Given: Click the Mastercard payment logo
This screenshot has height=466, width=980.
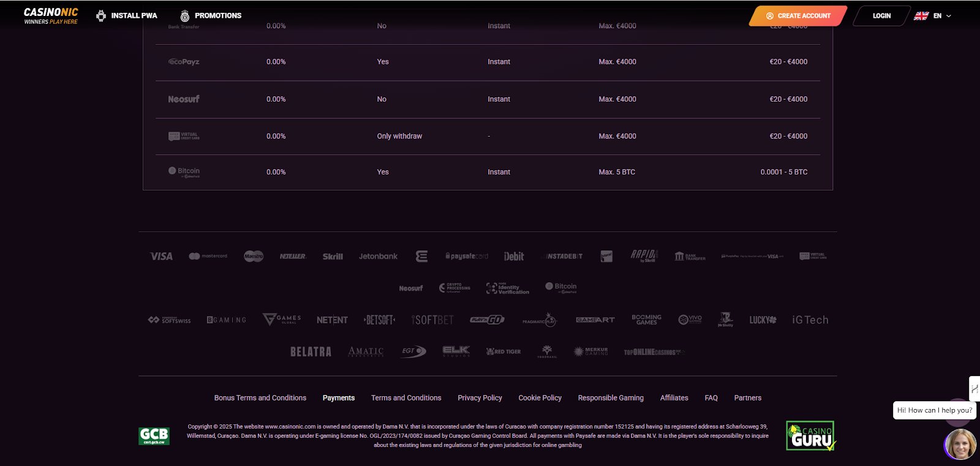Looking at the screenshot, I should (x=208, y=256).
